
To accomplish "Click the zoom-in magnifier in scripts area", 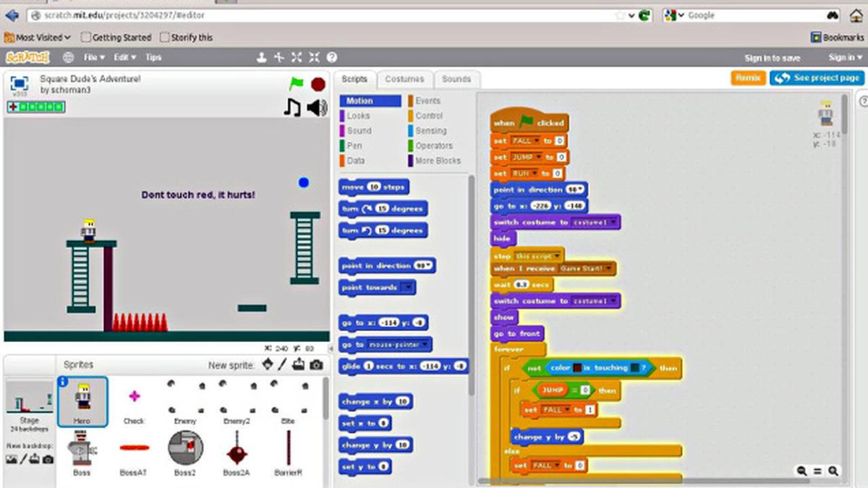I will [x=833, y=471].
